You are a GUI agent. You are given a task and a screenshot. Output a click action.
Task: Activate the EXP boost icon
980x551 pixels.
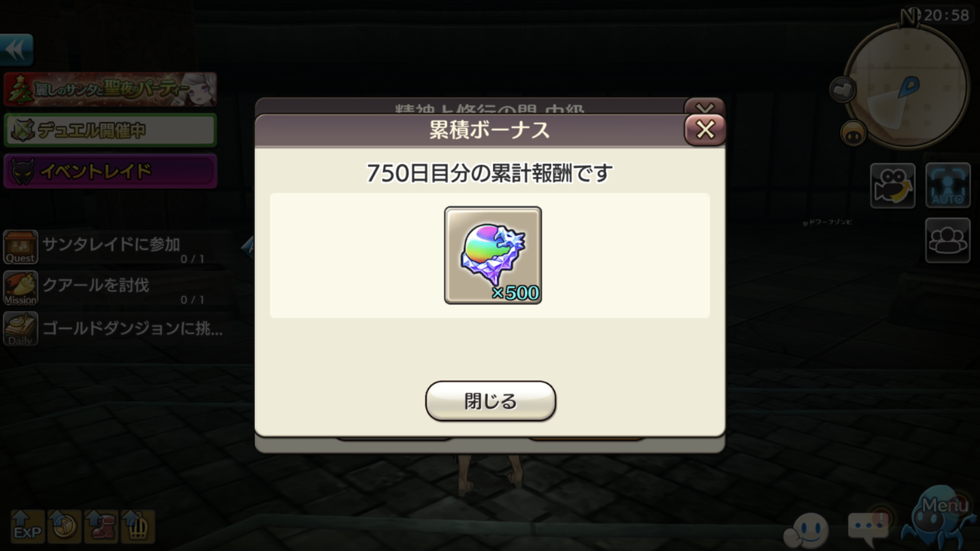(27, 526)
